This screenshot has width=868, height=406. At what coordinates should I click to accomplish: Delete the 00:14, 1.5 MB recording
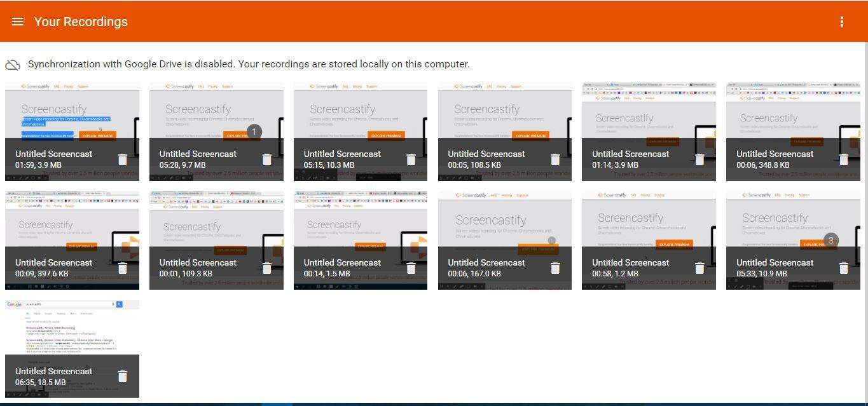(x=411, y=267)
